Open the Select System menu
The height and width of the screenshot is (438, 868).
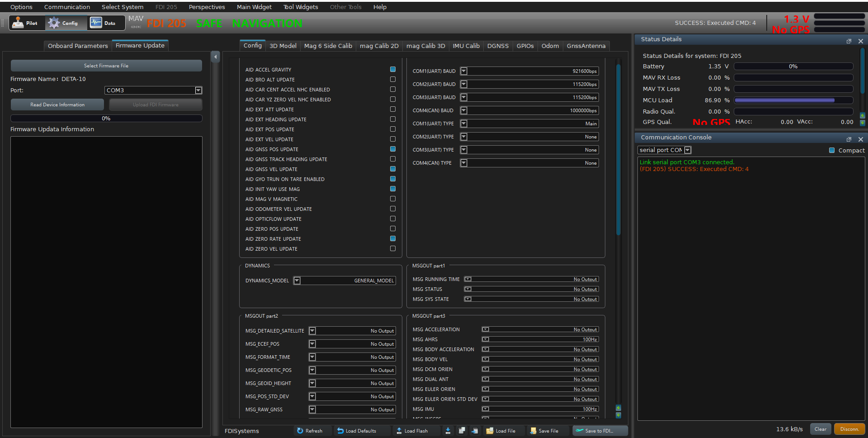pos(123,7)
